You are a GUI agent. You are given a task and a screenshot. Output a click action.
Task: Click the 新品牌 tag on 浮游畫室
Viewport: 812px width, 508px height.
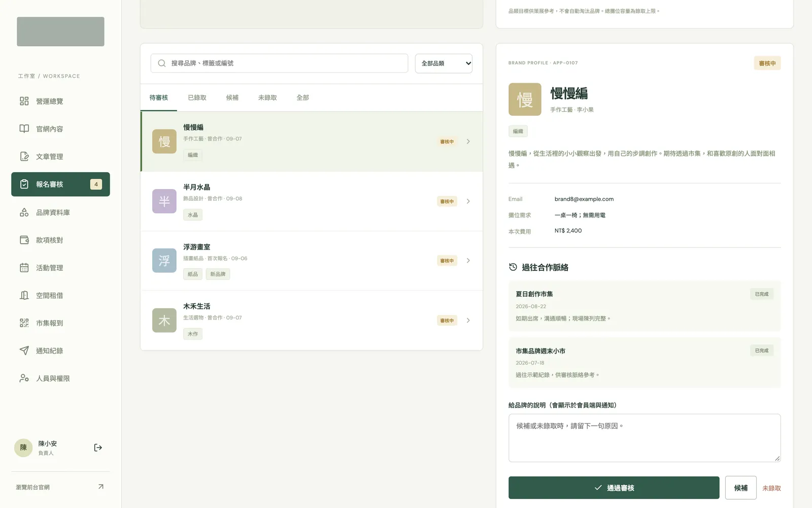(218, 274)
